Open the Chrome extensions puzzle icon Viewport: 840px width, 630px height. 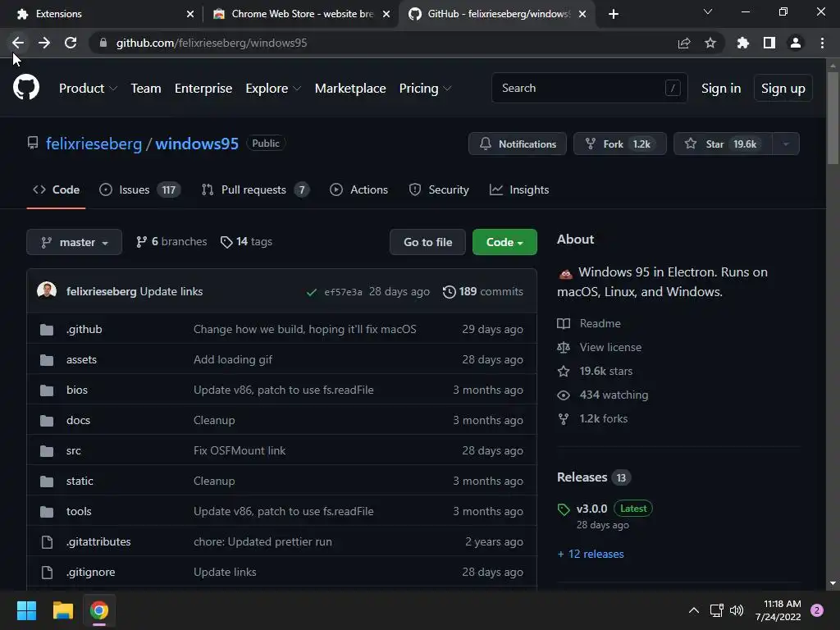(x=743, y=43)
